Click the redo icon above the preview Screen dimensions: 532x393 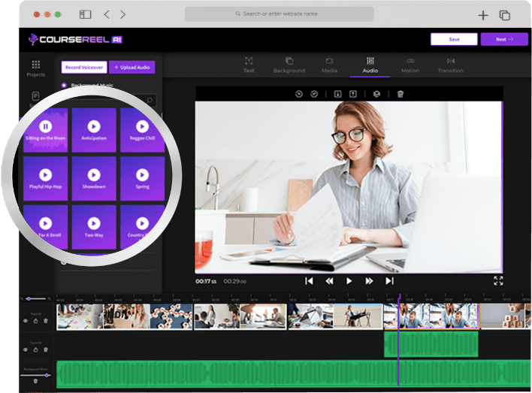point(314,94)
